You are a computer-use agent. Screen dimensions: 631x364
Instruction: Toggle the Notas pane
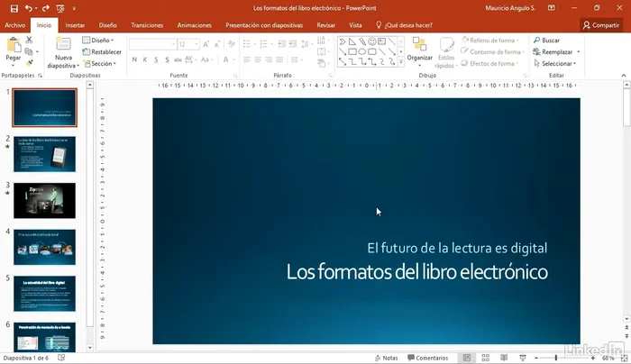pyautogui.click(x=386, y=358)
